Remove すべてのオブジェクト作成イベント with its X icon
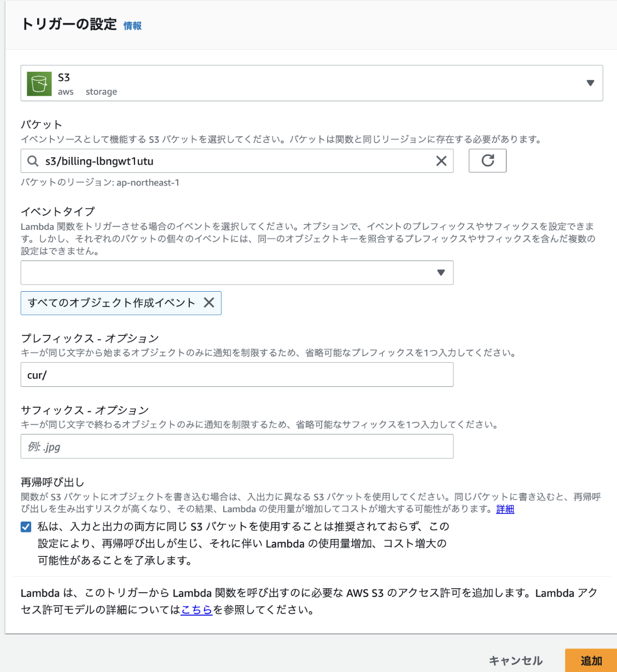 208,303
